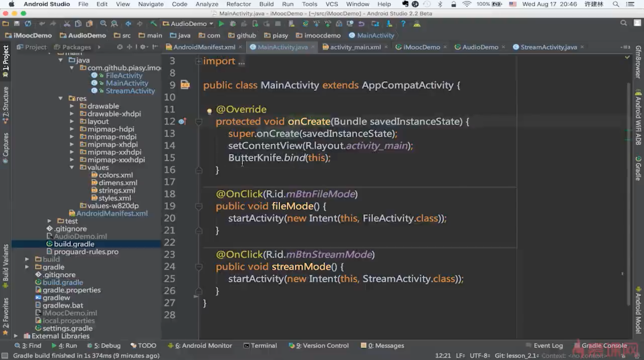This screenshot has width=644, height=360.
Task: Expand the gradle folder in tree
Action: [x=27, y=267]
